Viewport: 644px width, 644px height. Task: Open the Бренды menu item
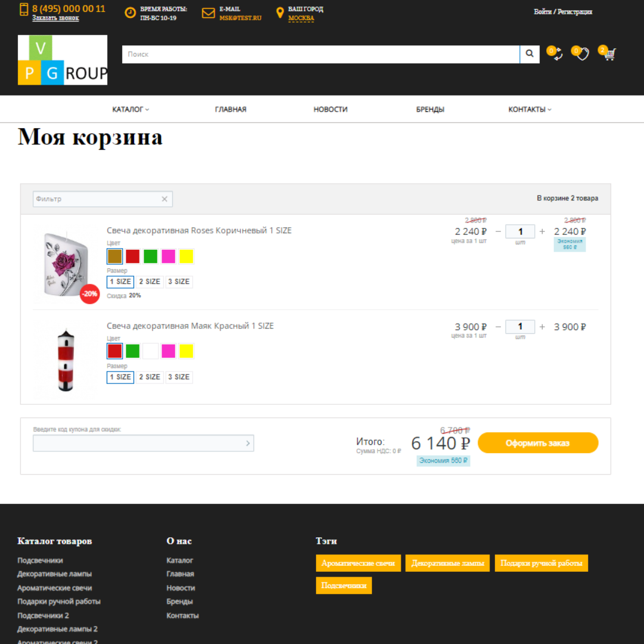430,110
